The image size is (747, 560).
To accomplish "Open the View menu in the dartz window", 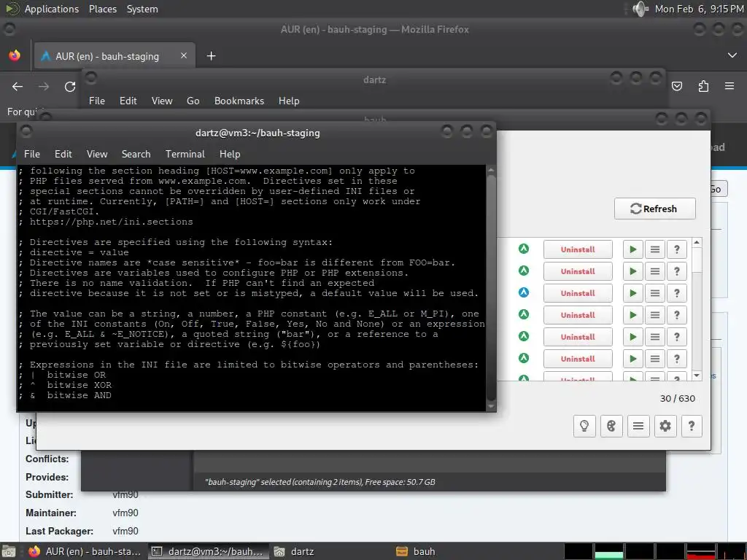I will click(162, 101).
